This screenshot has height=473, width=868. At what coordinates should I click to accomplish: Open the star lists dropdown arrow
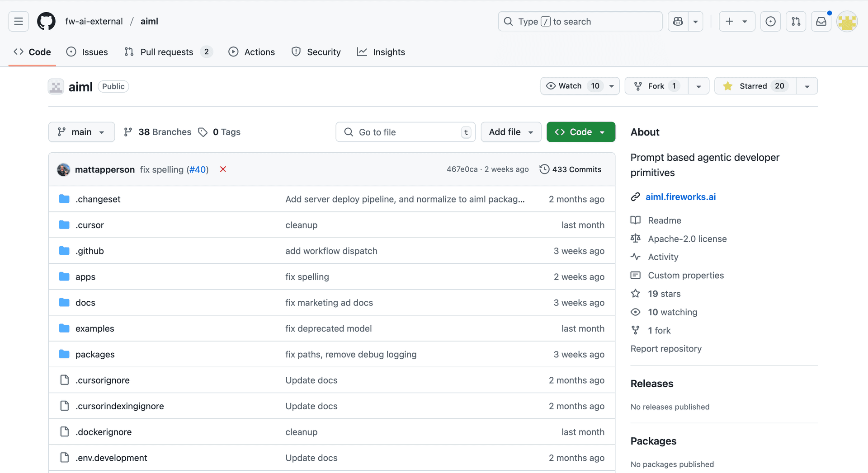(807, 86)
